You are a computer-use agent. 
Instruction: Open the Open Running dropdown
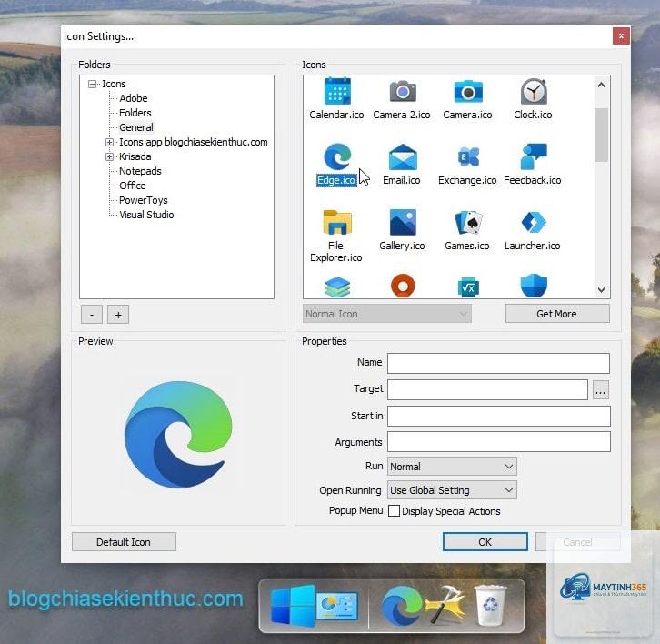coord(452,490)
